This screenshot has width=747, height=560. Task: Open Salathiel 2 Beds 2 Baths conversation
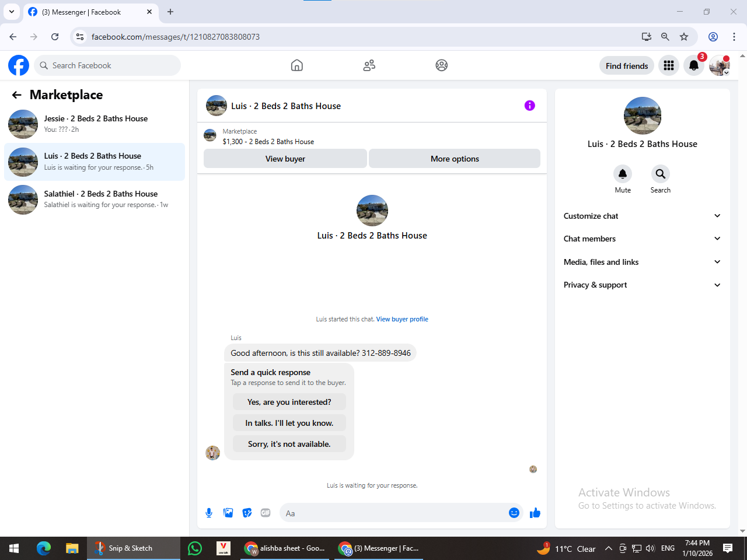[x=95, y=199]
